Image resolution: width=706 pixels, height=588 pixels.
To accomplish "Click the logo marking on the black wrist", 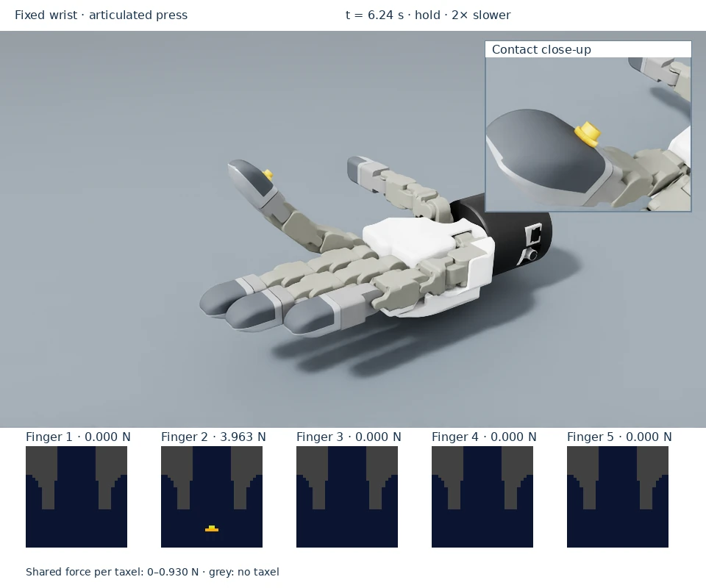I will [531, 243].
